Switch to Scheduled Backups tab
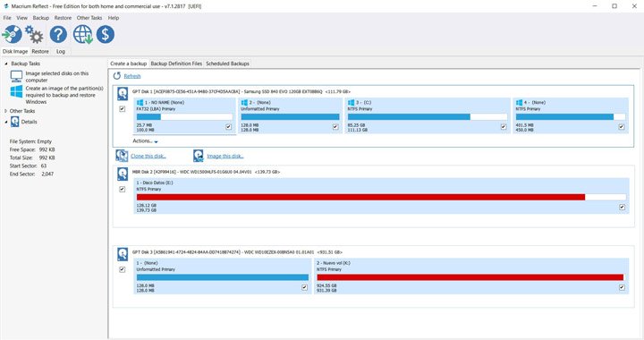Image resolution: width=644 pixels, height=340 pixels. point(227,64)
